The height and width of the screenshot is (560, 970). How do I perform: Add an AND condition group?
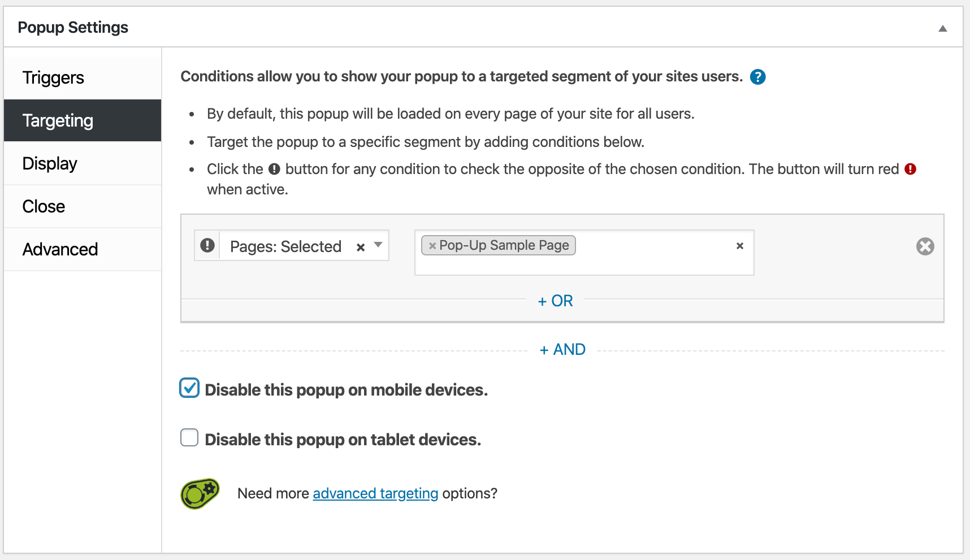[x=562, y=349]
